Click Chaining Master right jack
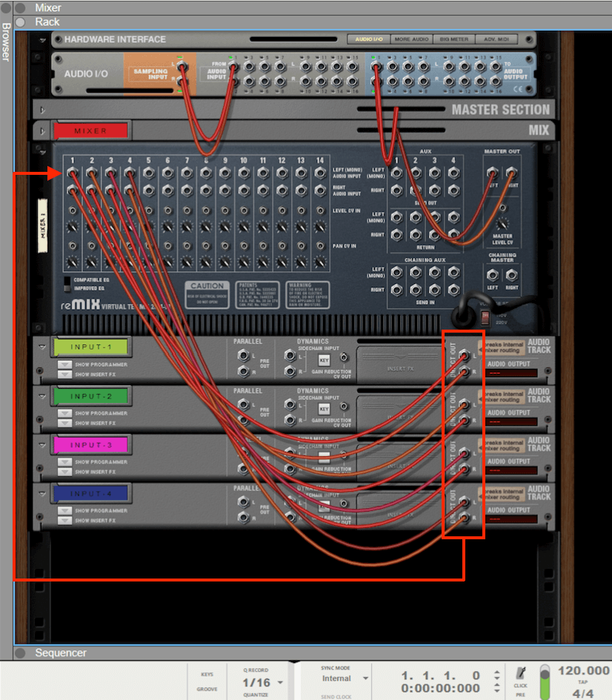This screenshot has width=612, height=700. pos(511,275)
